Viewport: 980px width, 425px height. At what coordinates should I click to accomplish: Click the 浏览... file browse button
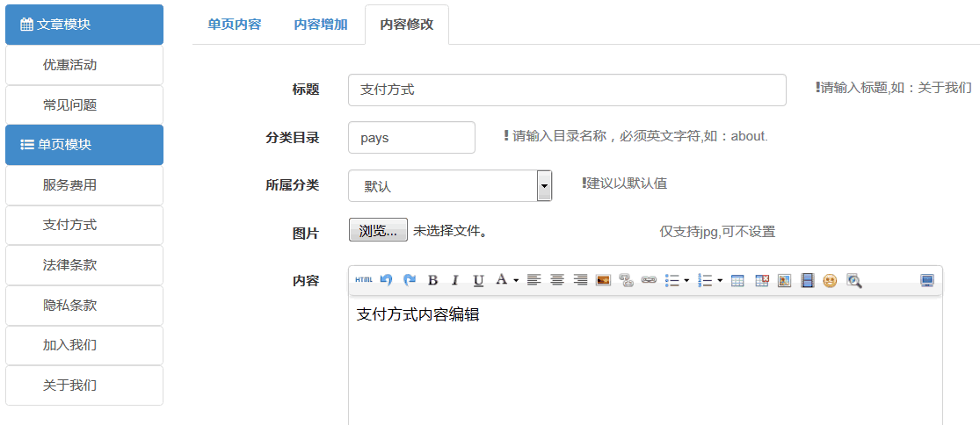378,230
